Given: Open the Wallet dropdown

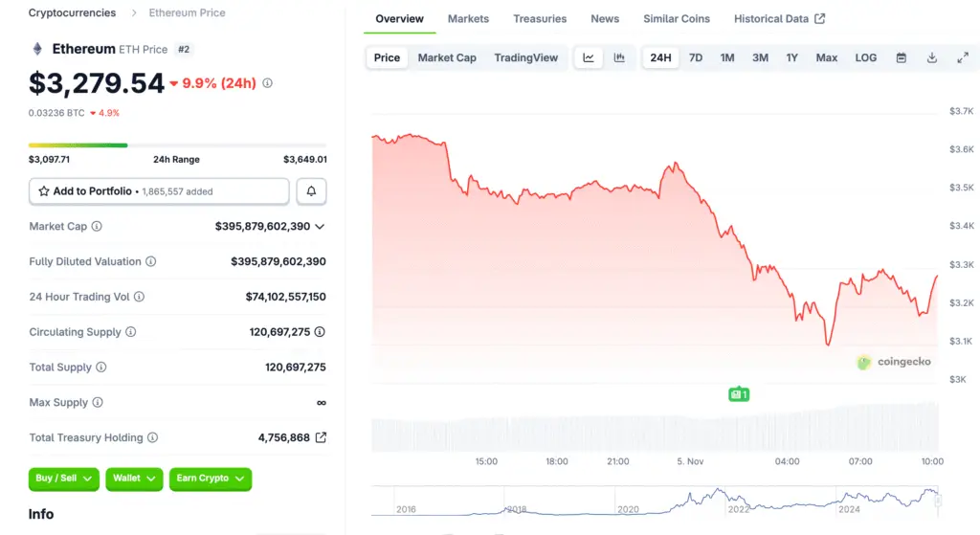Looking at the screenshot, I should coord(134,479).
